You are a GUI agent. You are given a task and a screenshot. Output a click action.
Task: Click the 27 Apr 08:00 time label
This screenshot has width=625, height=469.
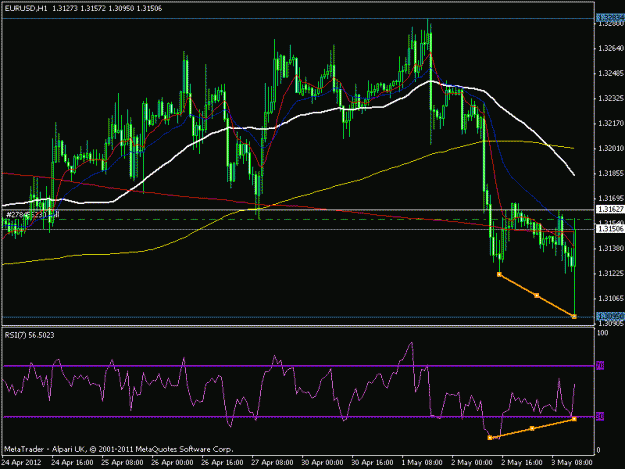[x=272, y=463]
